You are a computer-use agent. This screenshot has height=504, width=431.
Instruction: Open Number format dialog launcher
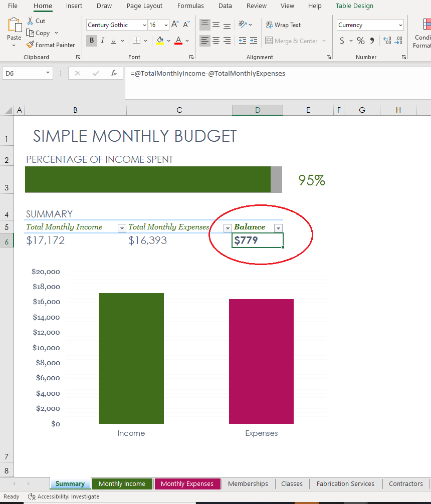403,57
